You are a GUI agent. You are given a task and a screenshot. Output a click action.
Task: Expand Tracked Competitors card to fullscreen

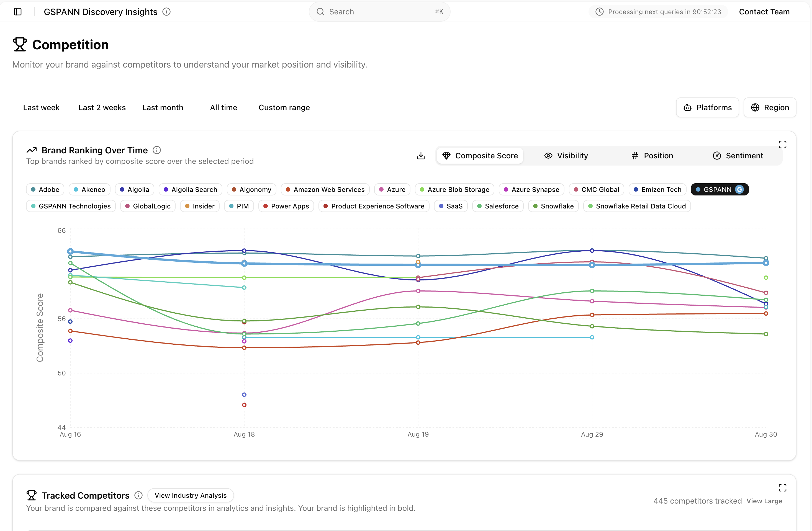tap(783, 488)
